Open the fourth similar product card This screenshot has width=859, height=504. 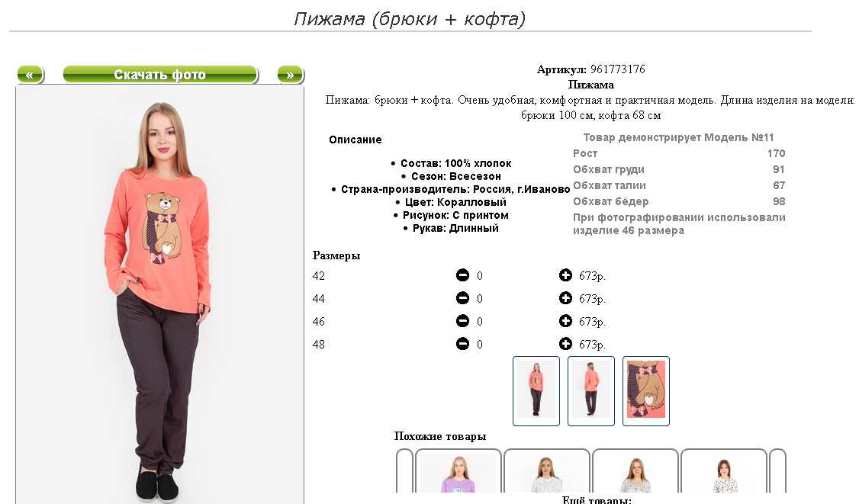(724, 470)
